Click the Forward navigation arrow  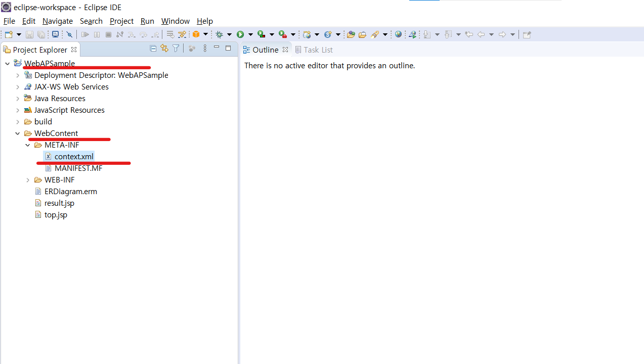coord(502,34)
